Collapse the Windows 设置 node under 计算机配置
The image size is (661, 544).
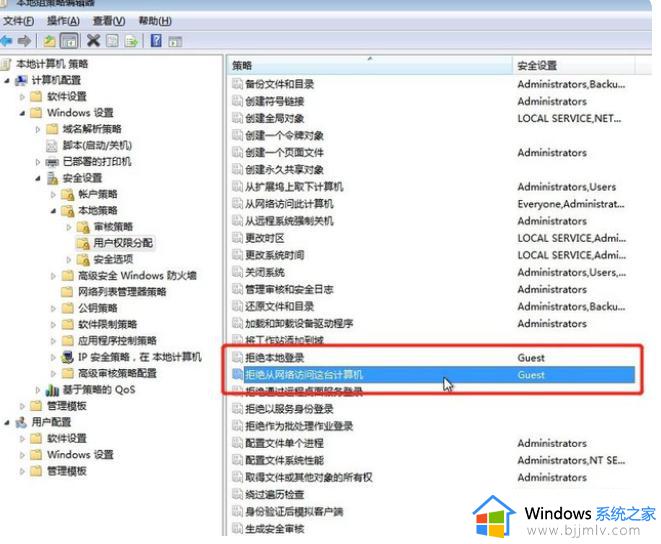22,113
